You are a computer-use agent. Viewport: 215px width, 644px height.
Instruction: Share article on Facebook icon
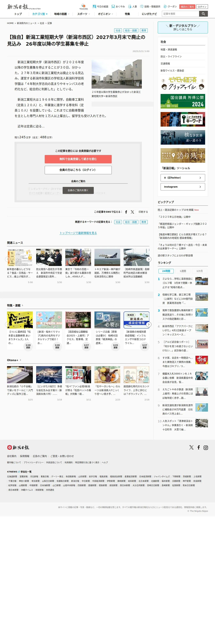tap(126, 212)
